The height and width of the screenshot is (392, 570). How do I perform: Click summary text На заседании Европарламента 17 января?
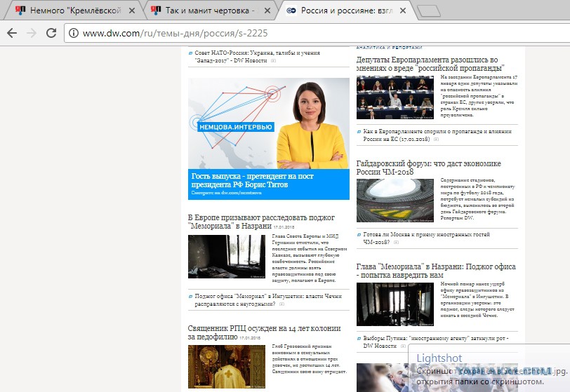point(479,96)
